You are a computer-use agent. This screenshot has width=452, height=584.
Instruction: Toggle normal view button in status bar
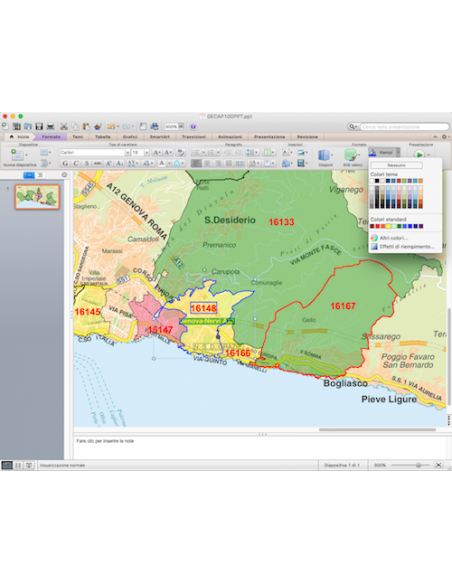(x=7, y=465)
